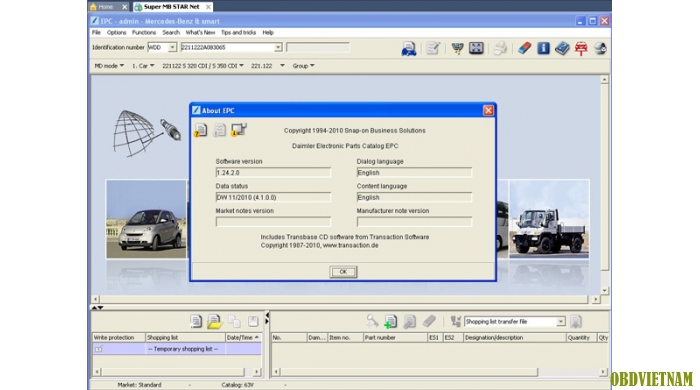Open the 221.122 dropdown arrow

coord(282,66)
